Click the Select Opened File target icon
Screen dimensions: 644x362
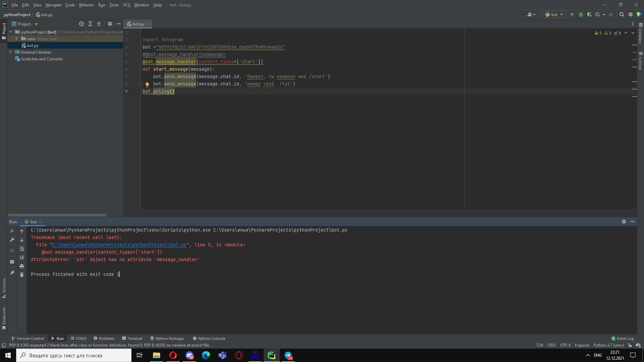(x=81, y=24)
